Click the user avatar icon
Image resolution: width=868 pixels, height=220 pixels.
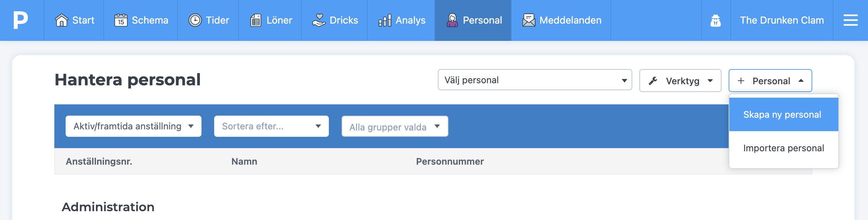[x=716, y=20]
